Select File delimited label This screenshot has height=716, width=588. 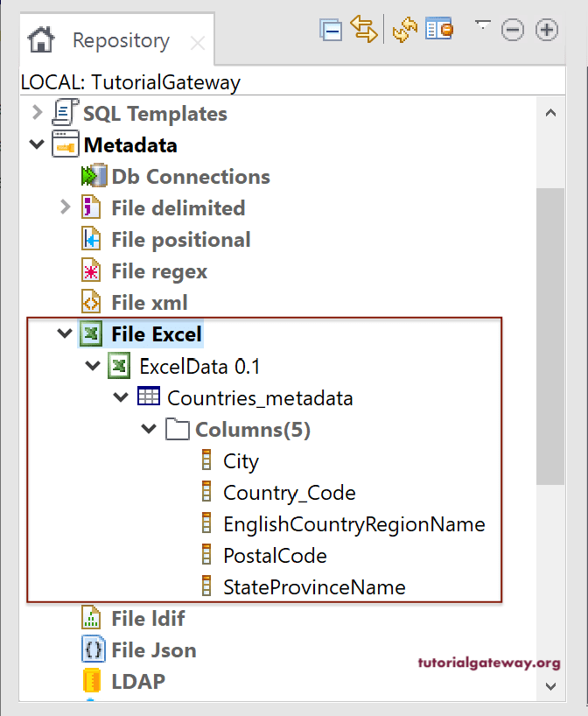178,208
